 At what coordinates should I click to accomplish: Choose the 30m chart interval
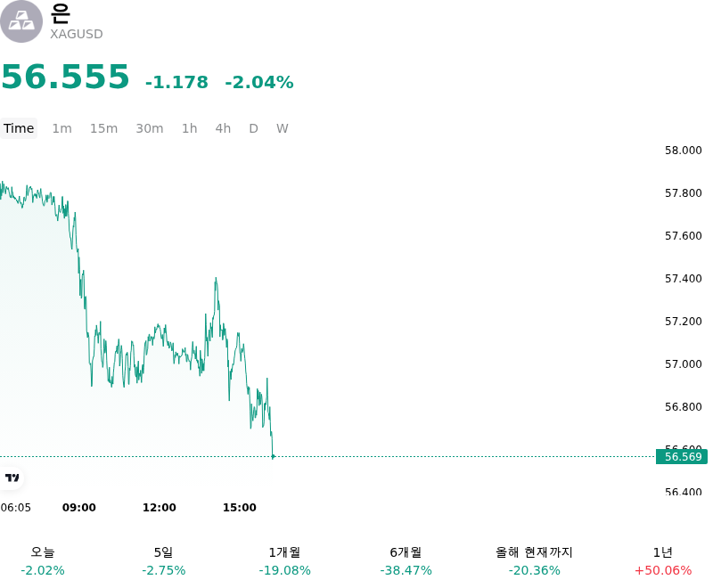(150, 128)
